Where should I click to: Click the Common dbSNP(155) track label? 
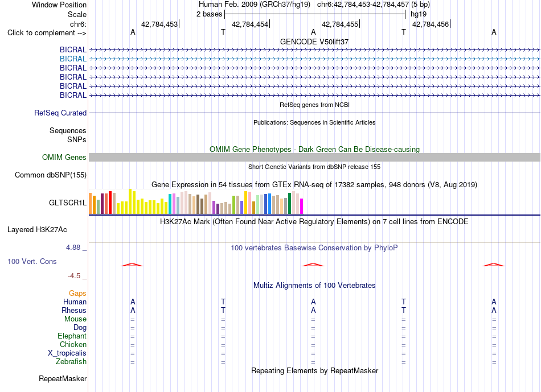coord(51,175)
